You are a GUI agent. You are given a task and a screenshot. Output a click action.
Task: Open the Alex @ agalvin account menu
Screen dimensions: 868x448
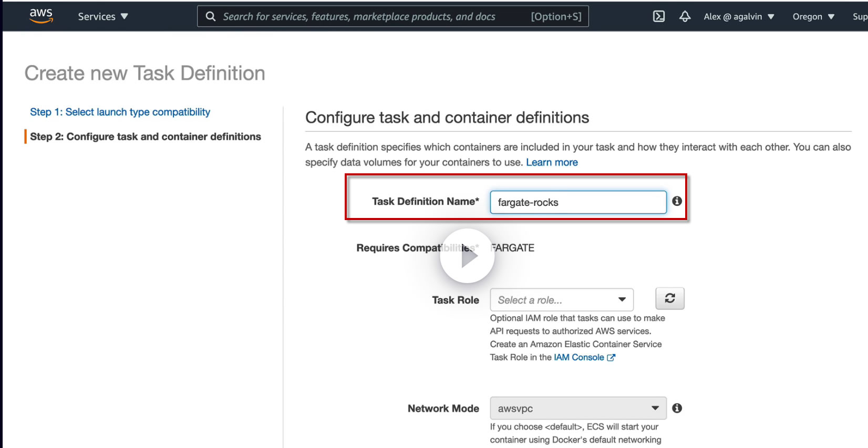tap(739, 16)
